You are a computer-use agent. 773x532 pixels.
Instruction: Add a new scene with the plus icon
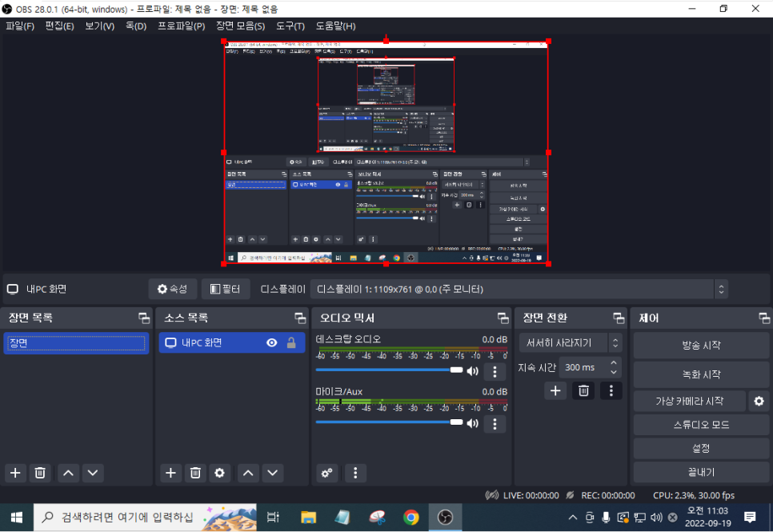tap(15, 473)
